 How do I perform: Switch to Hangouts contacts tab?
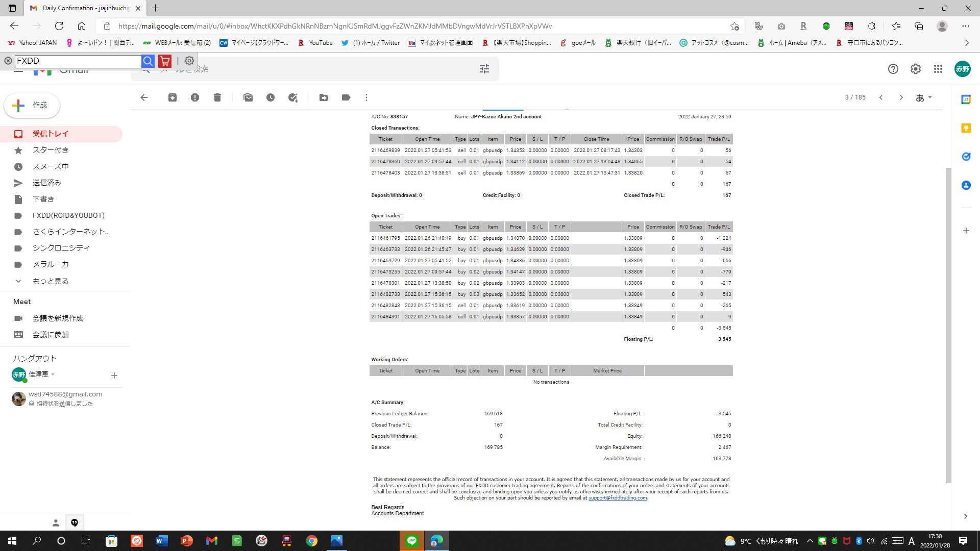56,523
